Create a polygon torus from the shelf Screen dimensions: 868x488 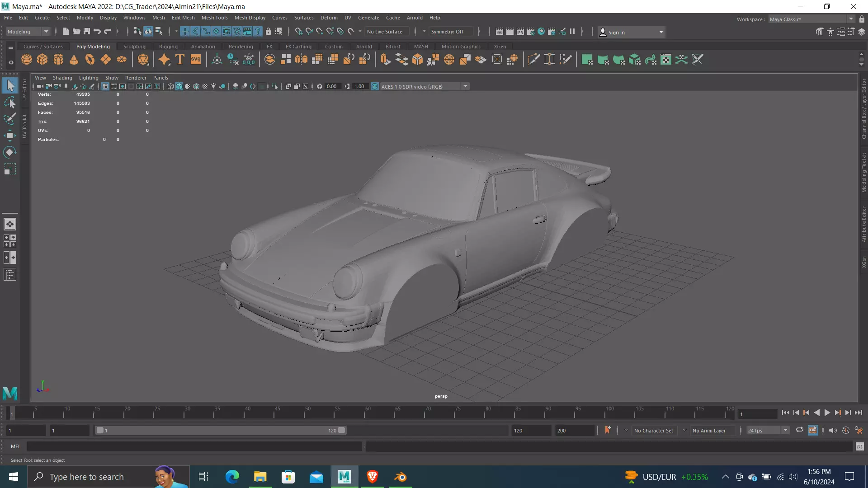90,60
